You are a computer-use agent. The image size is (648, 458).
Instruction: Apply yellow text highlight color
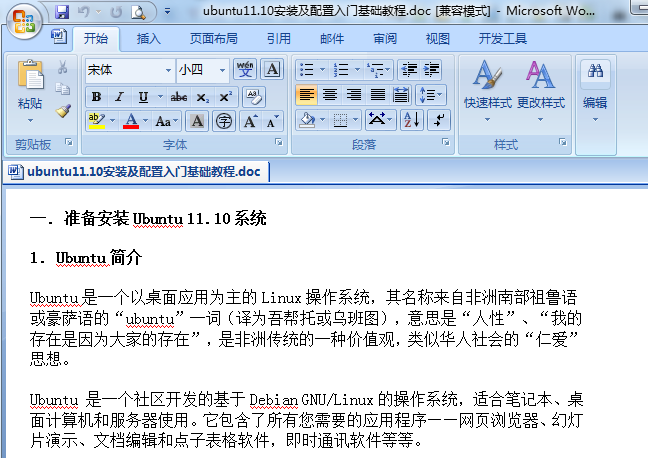(97, 121)
